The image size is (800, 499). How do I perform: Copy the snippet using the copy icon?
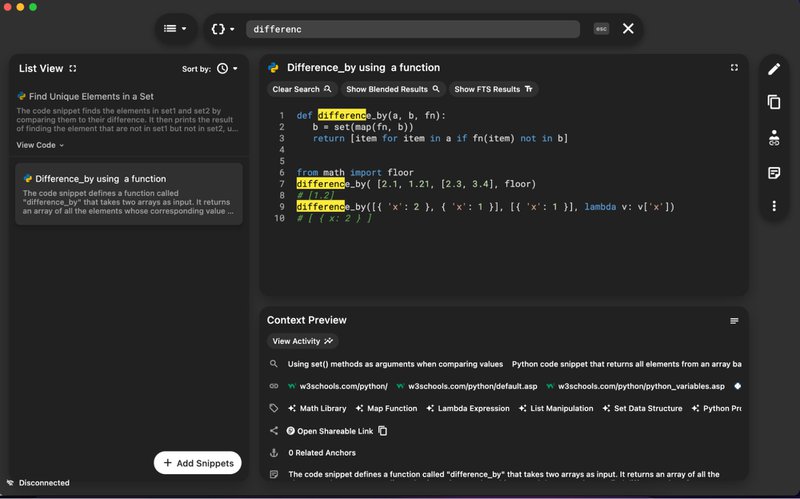click(x=773, y=102)
